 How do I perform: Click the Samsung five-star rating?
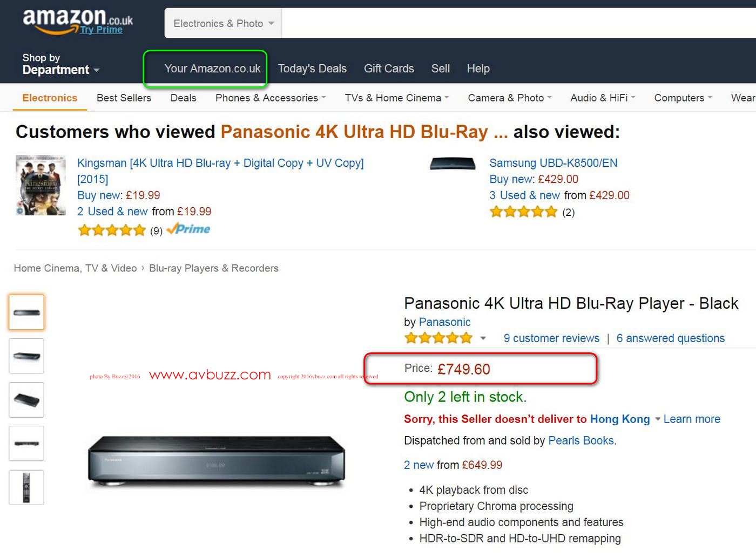pyautogui.click(x=523, y=212)
